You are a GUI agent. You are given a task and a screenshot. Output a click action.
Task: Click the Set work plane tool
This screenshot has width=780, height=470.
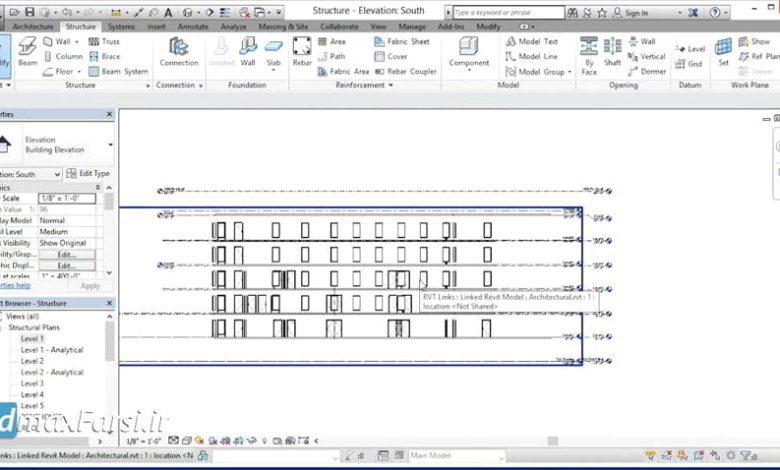[723, 52]
